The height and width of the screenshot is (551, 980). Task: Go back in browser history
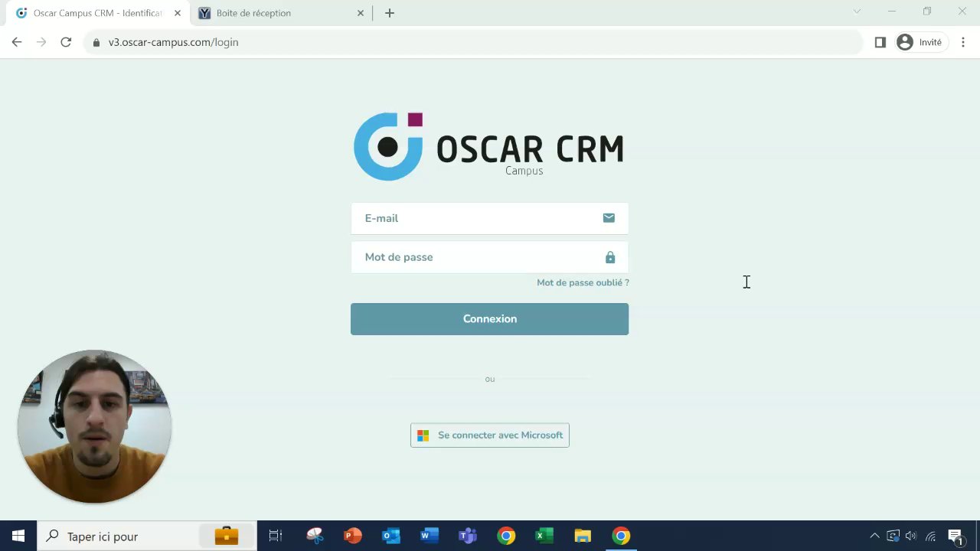(17, 42)
